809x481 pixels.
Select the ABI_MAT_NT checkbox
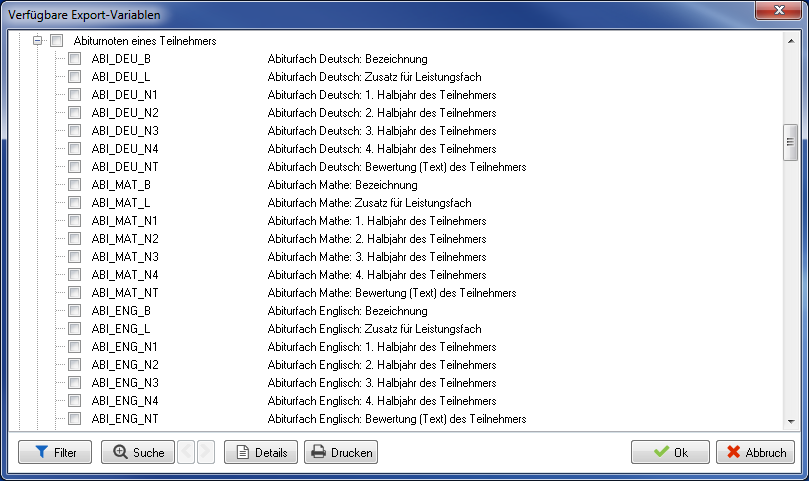coord(74,293)
